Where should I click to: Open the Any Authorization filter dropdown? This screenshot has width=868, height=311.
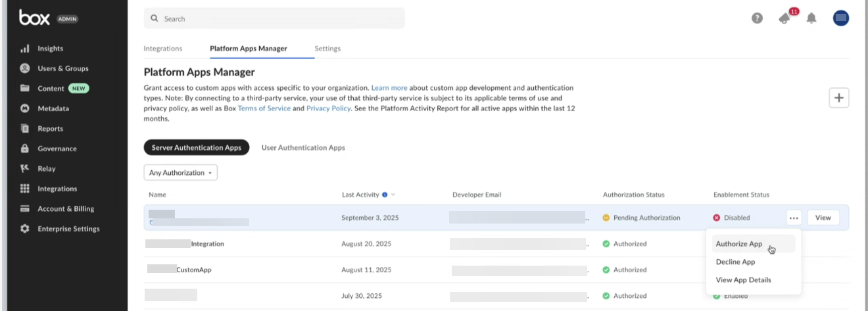tap(180, 173)
